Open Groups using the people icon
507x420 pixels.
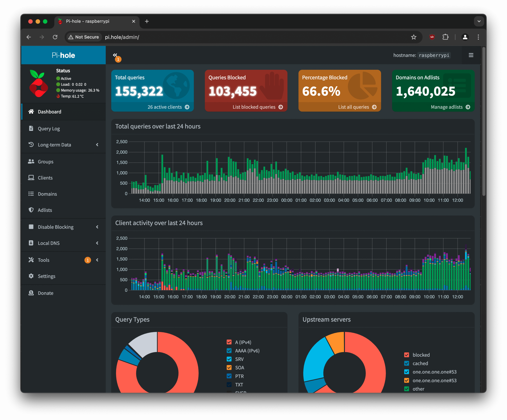tap(31, 161)
